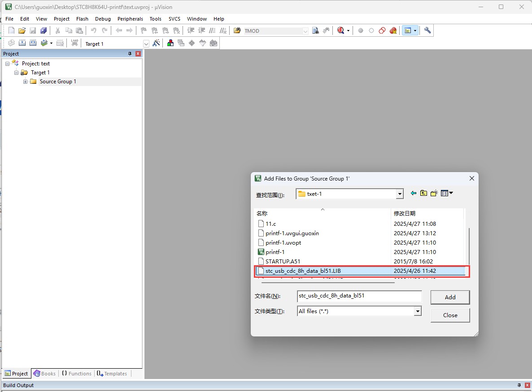Viewport: 532px width, 392px height.
Task: Open the Edit menu
Action: coord(24,19)
